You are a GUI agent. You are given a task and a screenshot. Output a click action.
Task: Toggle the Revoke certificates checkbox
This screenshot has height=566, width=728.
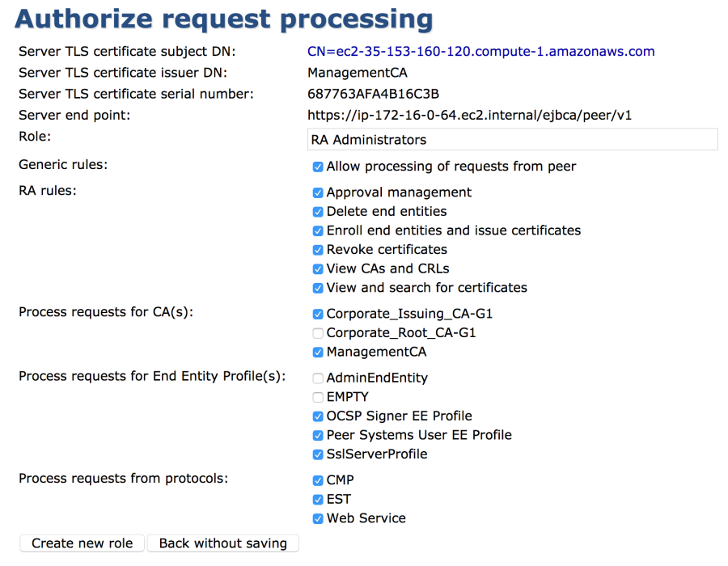(x=318, y=250)
